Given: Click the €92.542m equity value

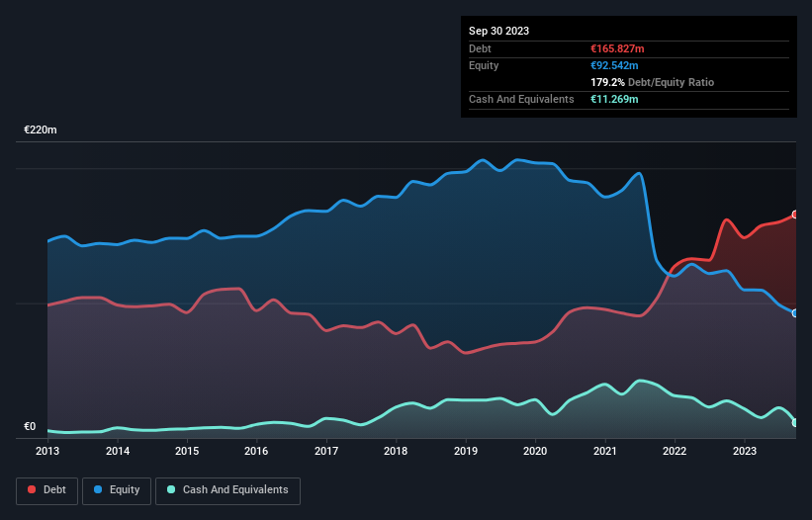Looking at the screenshot, I should (x=614, y=65).
